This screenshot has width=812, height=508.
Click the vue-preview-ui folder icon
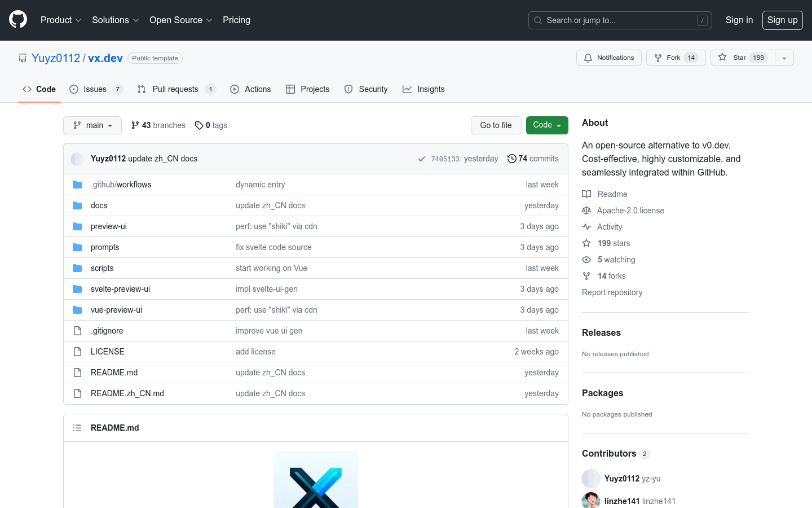(77, 310)
